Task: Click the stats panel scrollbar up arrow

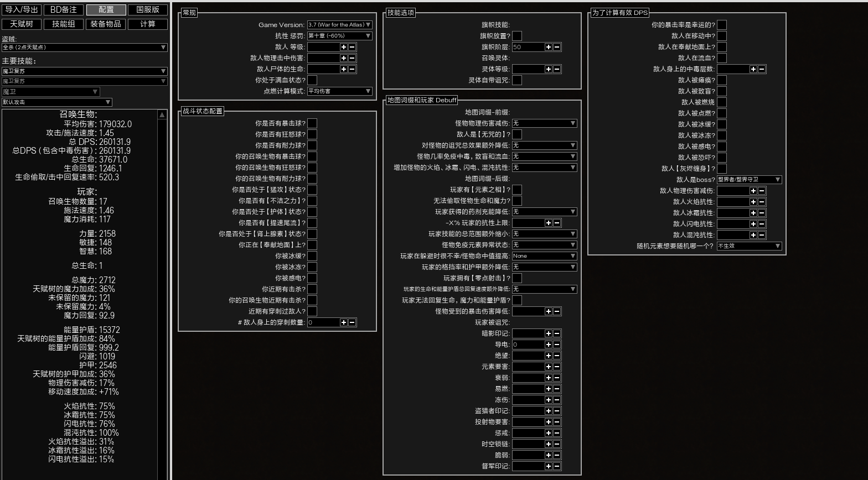Action: (x=162, y=114)
